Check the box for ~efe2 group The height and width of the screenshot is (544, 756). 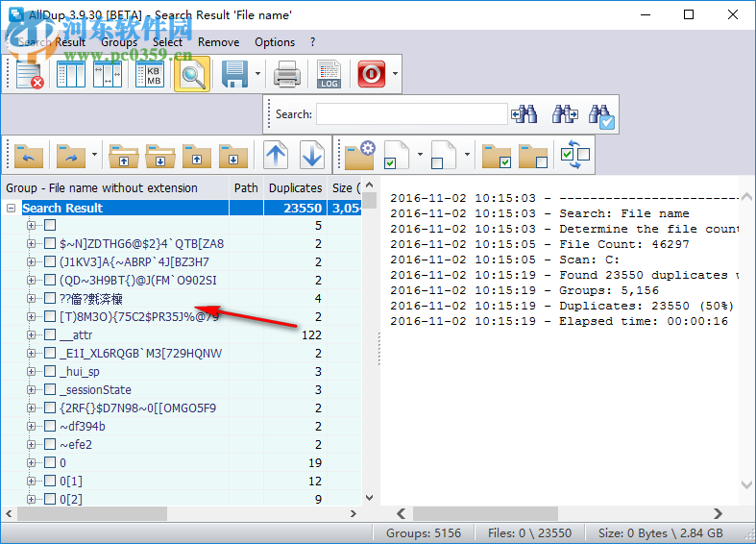click(x=50, y=444)
